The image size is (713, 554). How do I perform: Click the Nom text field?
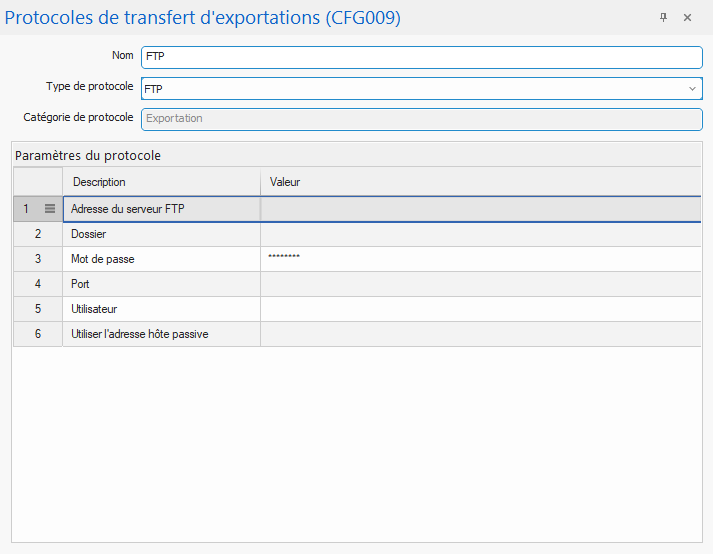point(422,57)
